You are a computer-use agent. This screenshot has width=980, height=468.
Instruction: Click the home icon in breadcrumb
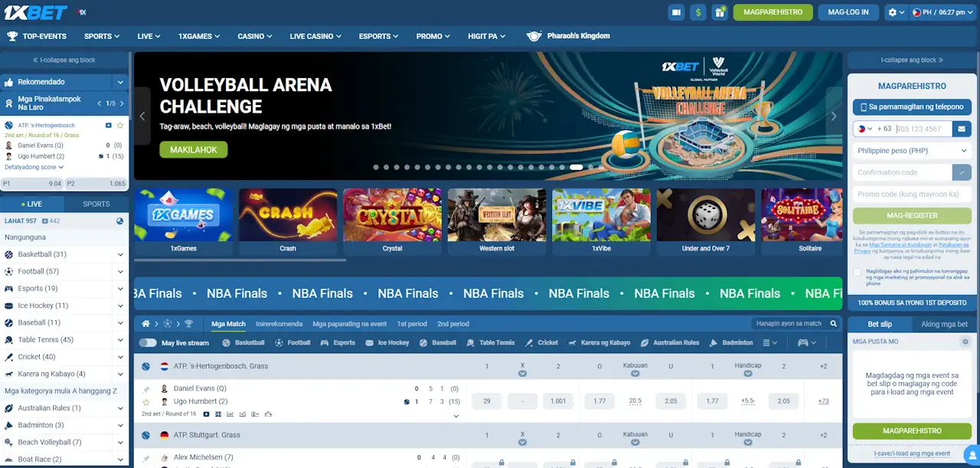(144, 324)
